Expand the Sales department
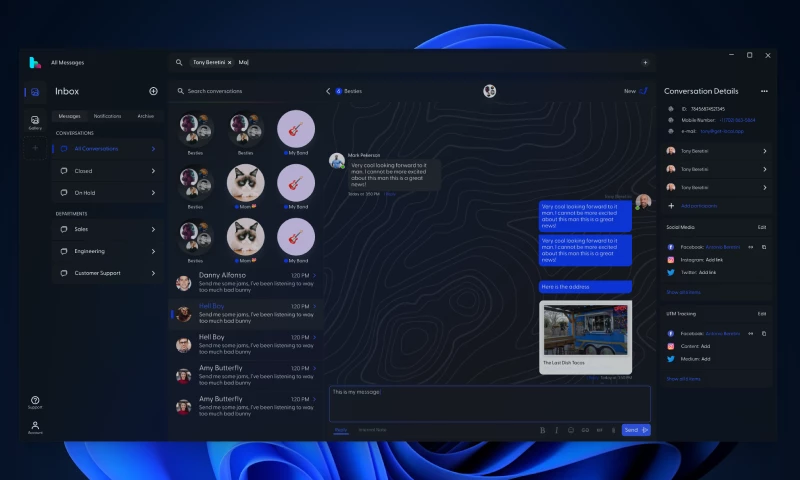The height and width of the screenshot is (480, 800). (x=106, y=229)
